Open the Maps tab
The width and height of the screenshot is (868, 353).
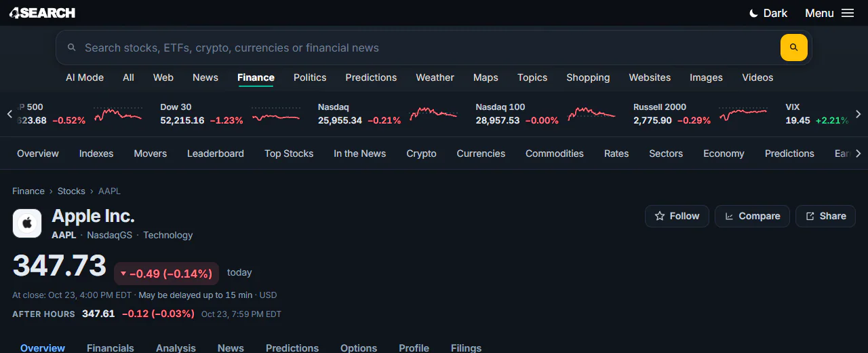click(486, 77)
